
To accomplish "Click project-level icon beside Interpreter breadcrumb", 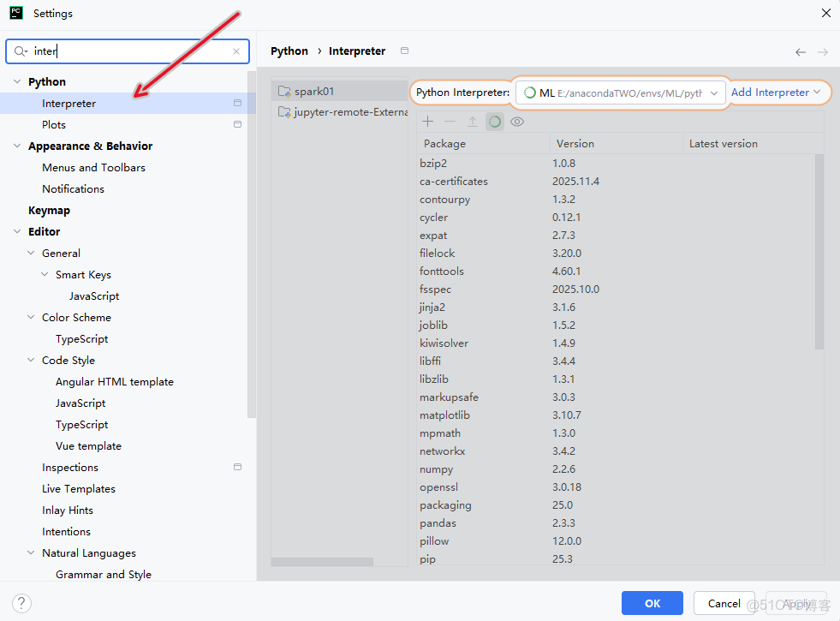I will coord(404,51).
